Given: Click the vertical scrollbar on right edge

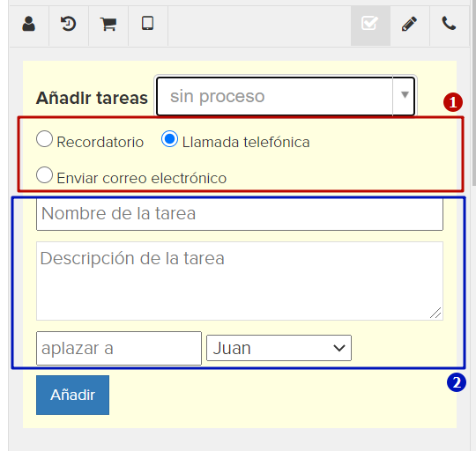Looking at the screenshot, I should click(x=474, y=91).
